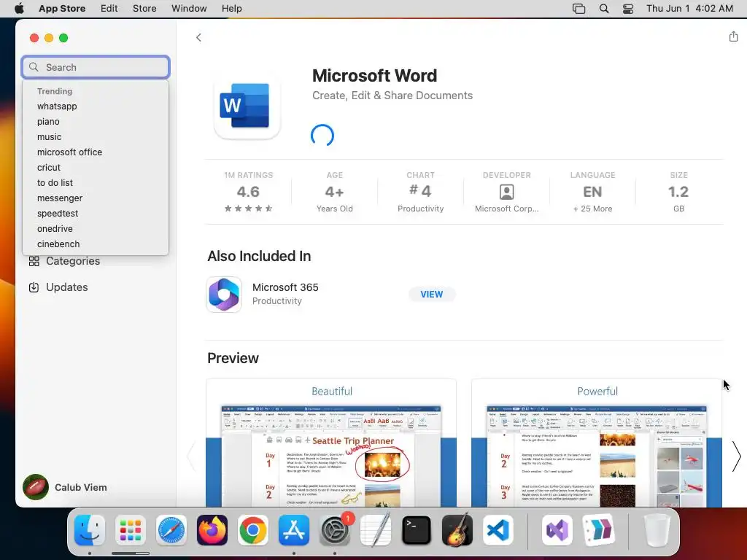Open the Beautiful preview screenshot
The width and height of the screenshot is (747, 560).
coord(331,443)
